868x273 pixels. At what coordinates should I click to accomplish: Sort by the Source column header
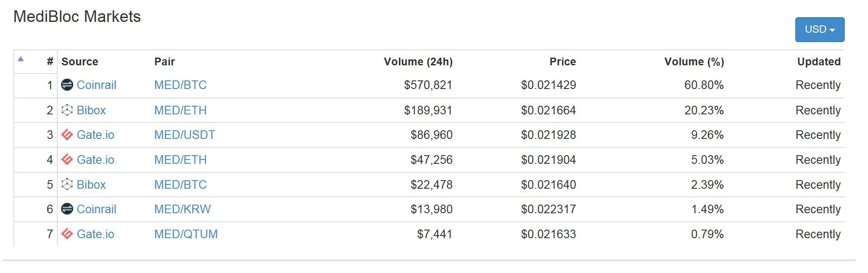80,62
